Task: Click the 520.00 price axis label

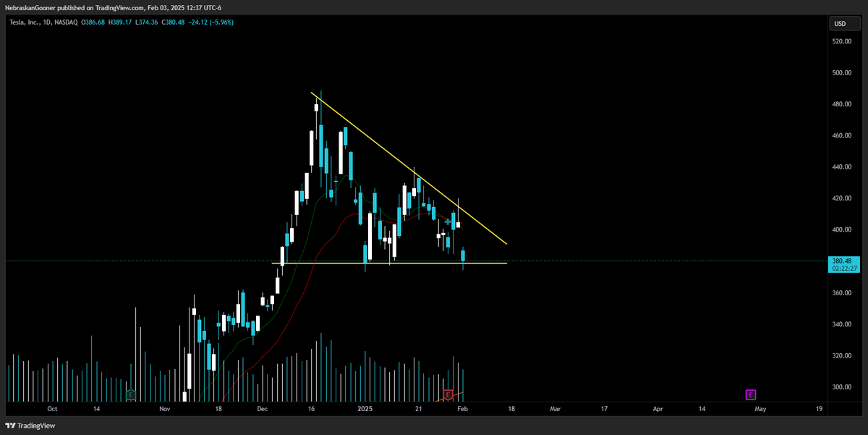Action: 841,41
